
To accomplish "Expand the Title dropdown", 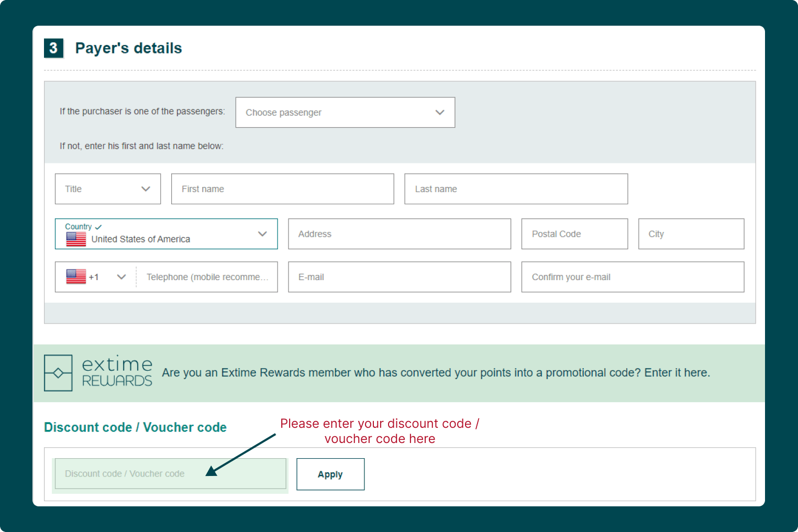I will point(108,189).
